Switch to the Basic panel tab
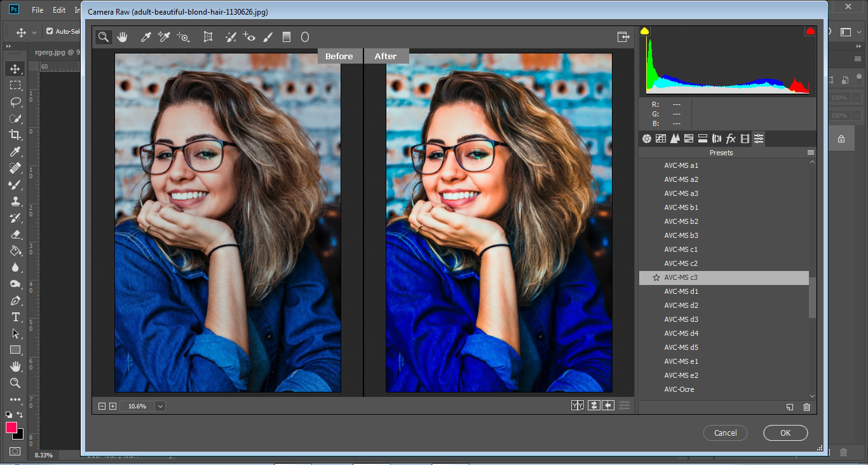 click(x=647, y=139)
